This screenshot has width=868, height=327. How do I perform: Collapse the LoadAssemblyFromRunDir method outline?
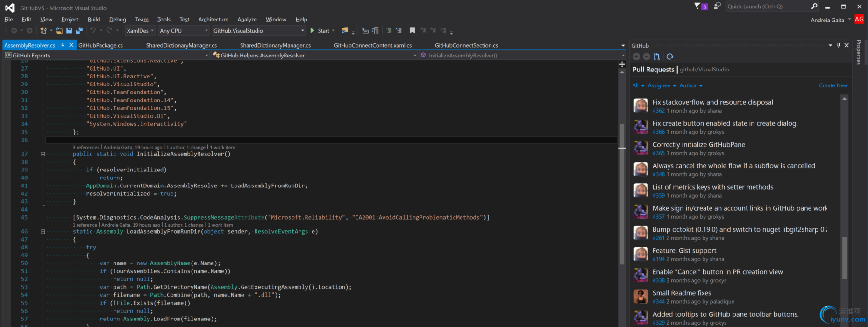pyautogui.click(x=43, y=231)
